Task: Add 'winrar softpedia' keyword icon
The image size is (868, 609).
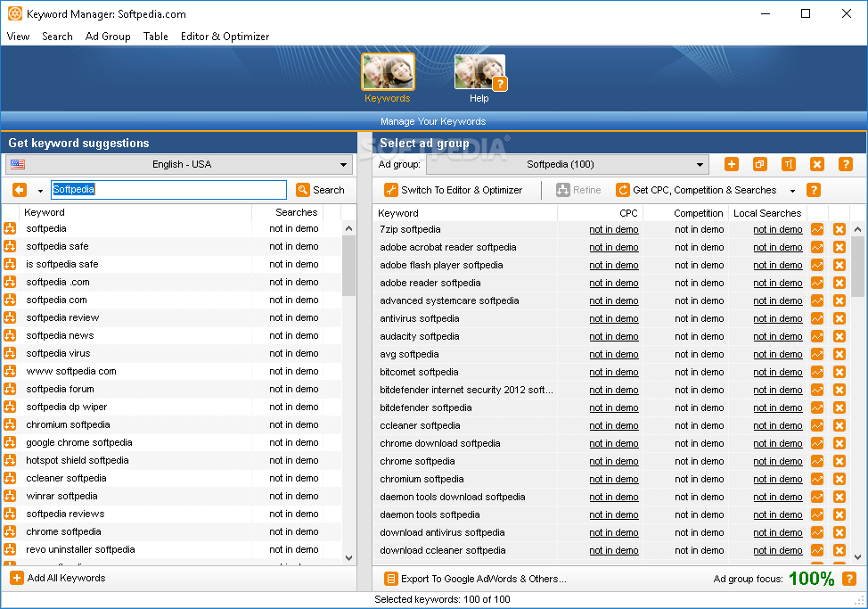Action: (10, 496)
